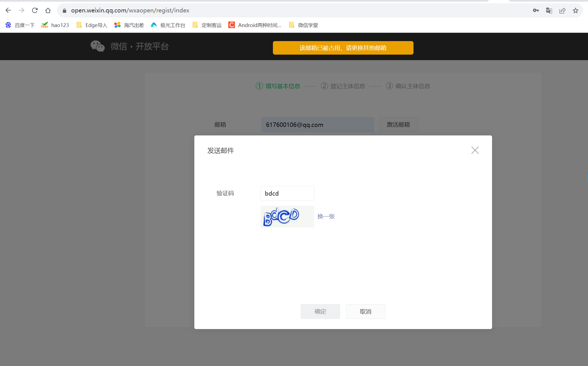This screenshot has height=366, width=588.
Task: Click the 取消 button
Action: pos(365,311)
